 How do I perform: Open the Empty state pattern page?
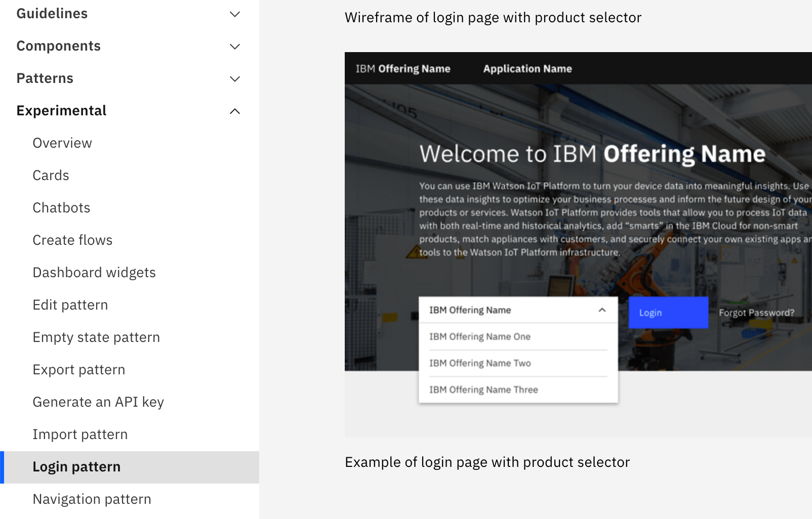96,337
